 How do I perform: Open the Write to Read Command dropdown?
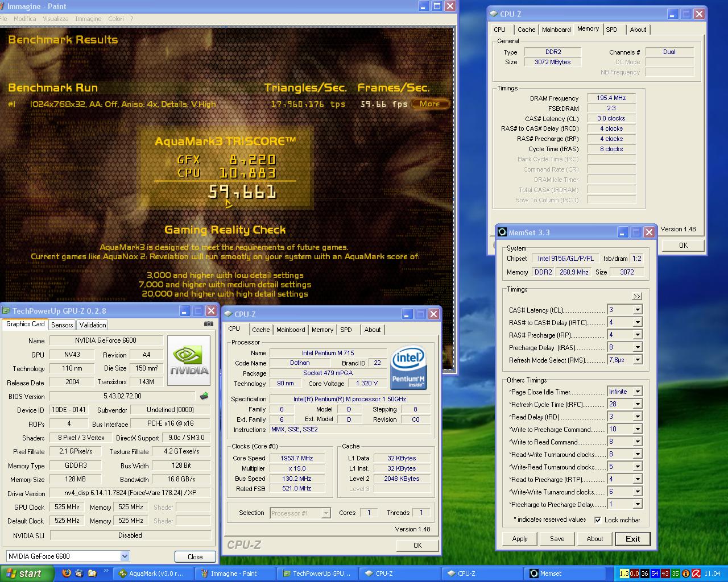pos(638,442)
